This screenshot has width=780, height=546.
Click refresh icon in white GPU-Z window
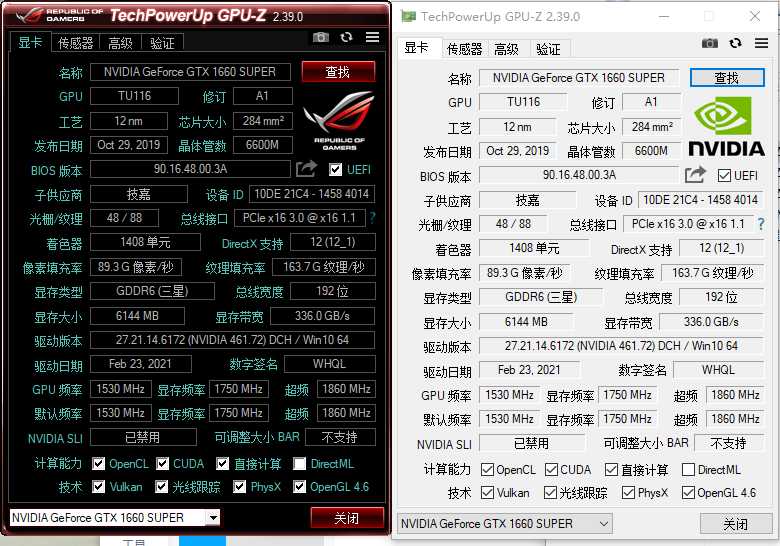[735, 43]
